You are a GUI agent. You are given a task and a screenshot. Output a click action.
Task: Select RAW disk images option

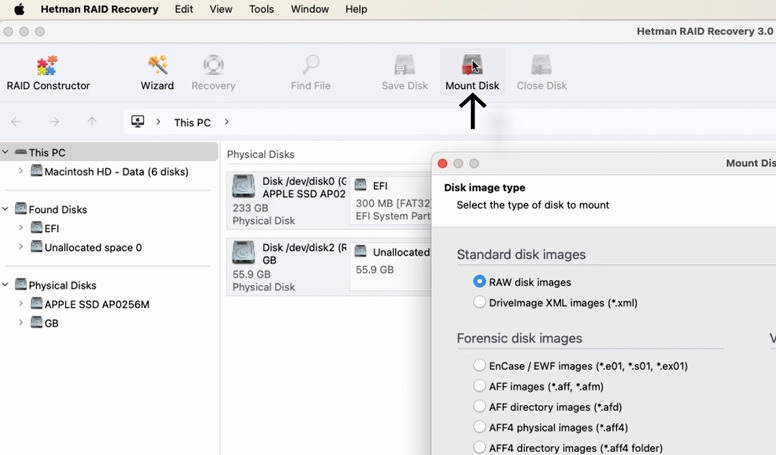[479, 282]
